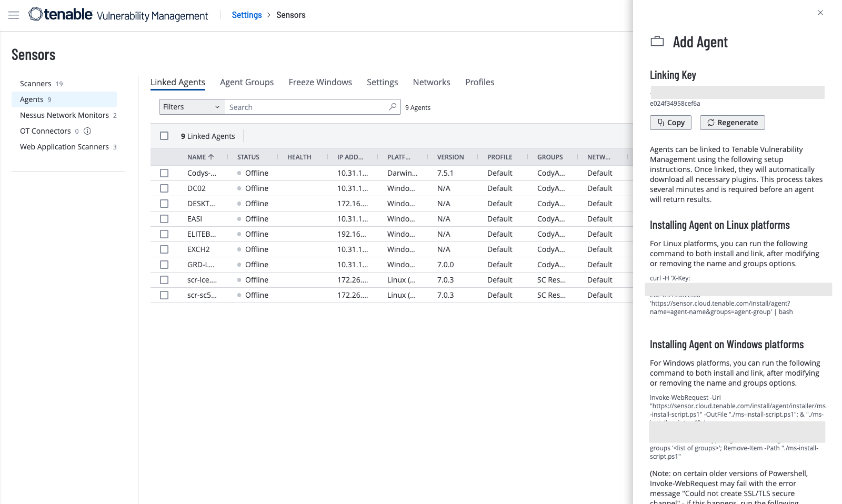Image resolution: width=842 pixels, height=504 pixels.
Task: Click the agent Search input field
Action: (307, 107)
